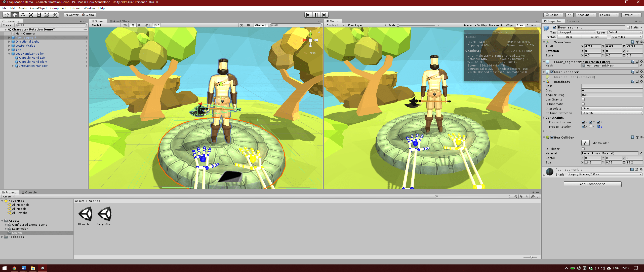Open the custom editor tools button

click(55, 15)
